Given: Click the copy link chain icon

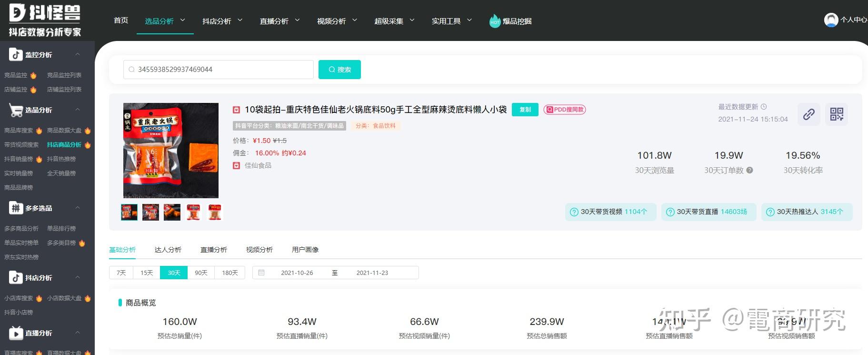Looking at the screenshot, I should 808,114.
